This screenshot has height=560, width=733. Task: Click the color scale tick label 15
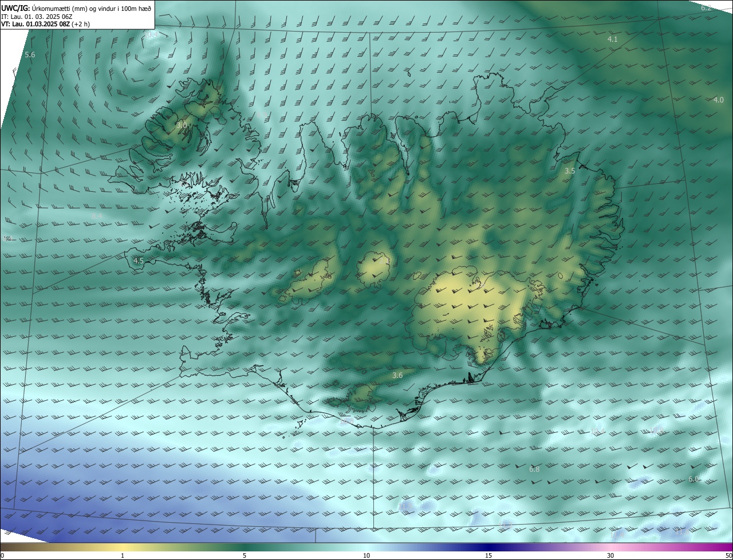[x=488, y=555]
